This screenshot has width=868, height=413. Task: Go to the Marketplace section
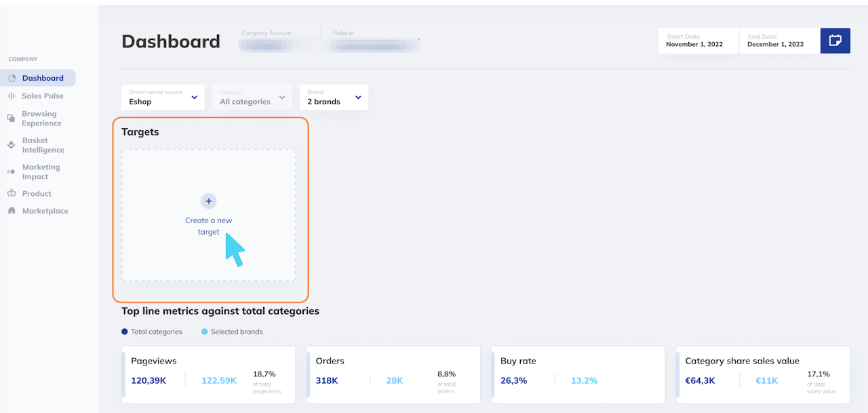tap(45, 211)
